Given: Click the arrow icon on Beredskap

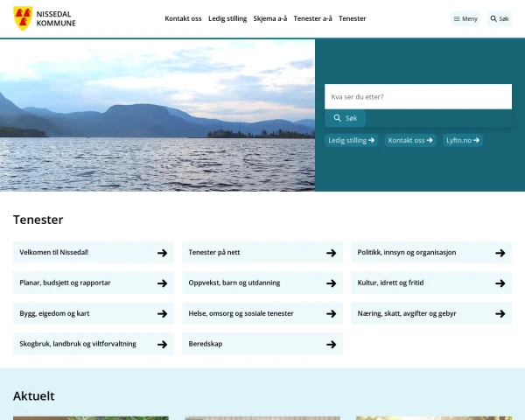Looking at the screenshot, I should coord(331,344).
